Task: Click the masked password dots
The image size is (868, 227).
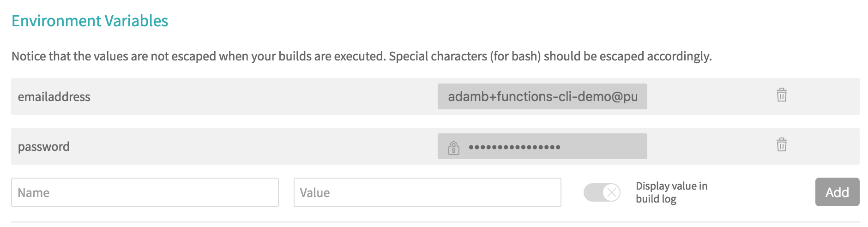Action: [x=514, y=147]
